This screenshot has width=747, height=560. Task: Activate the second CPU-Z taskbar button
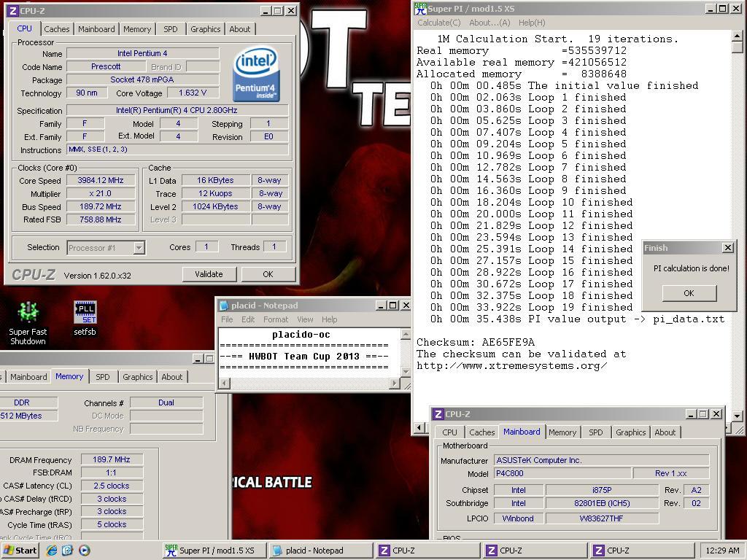point(535,551)
